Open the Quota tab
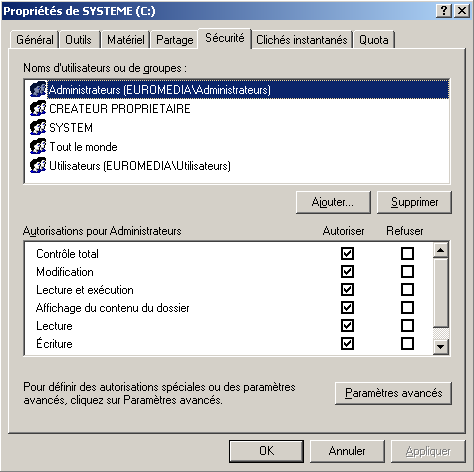Image resolution: width=474 pixels, height=472 pixels. pos(374,40)
